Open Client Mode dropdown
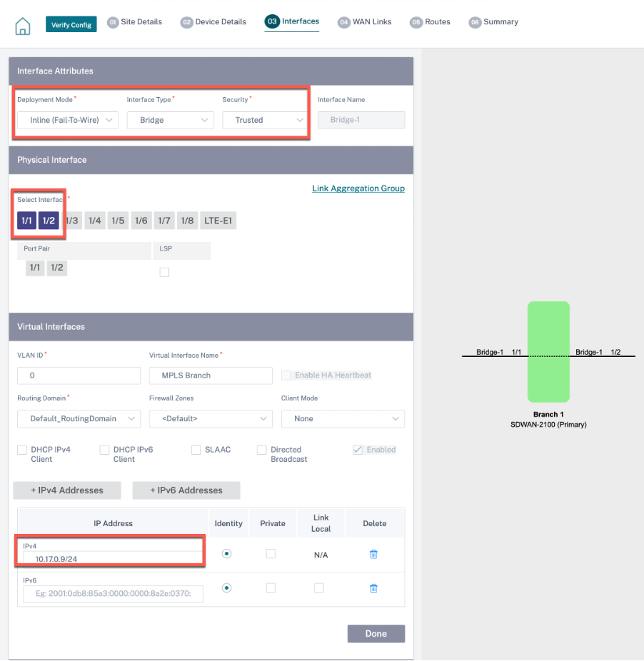Screen dimensions: 644x661 pyautogui.click(x=343, y=418)
